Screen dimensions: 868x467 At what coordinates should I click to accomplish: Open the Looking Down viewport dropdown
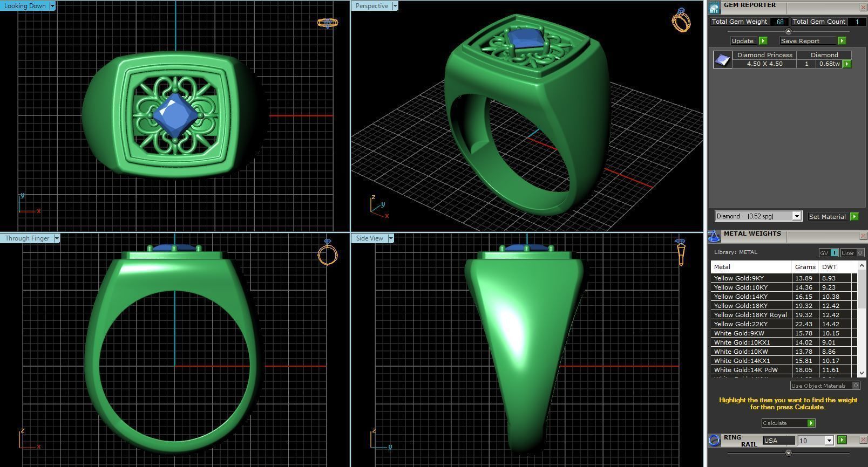(x=52, y=6)
